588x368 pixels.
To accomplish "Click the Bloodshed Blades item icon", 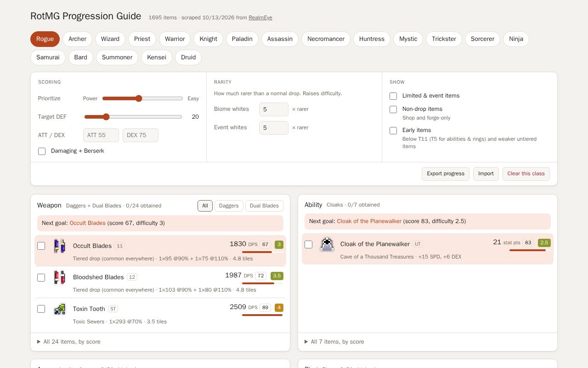I will point(60,277).
